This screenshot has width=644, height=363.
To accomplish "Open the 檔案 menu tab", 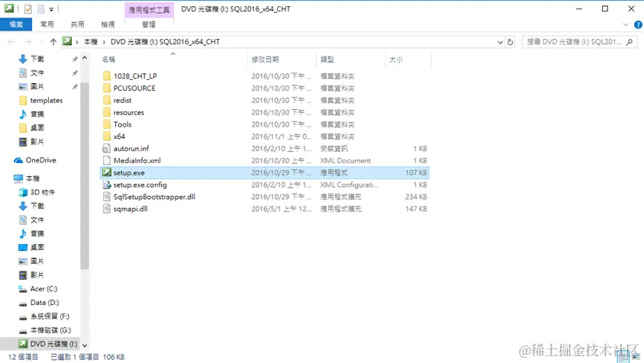I will (x=16, y=24).
